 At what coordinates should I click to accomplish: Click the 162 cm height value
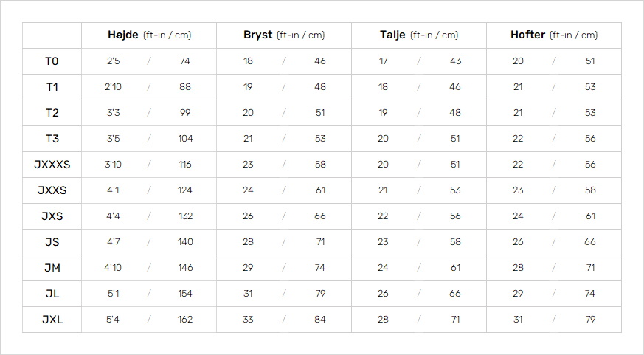point(185,320)
